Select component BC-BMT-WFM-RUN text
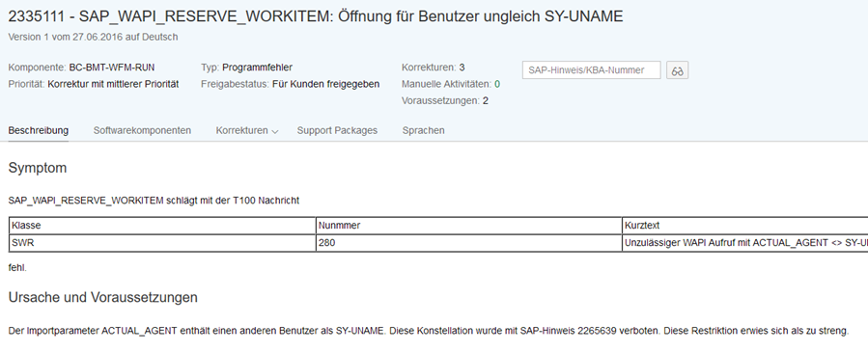Viewport: 868px width, 352px height. (x=112, y=68)
